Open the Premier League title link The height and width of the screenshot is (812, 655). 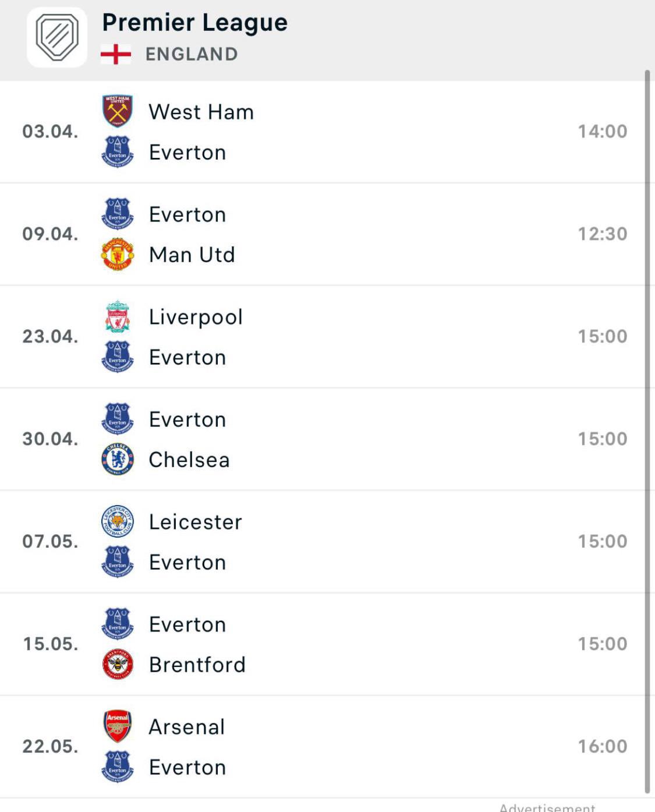tap(195, 23)
